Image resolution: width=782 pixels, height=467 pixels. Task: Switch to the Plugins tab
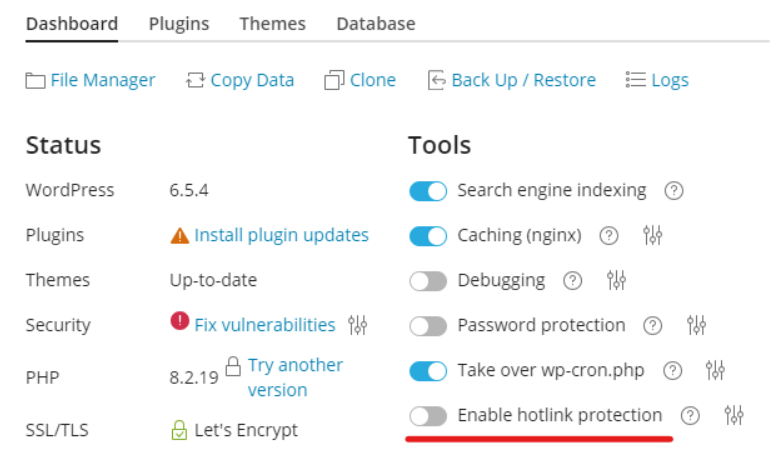(x=179, y=23)
